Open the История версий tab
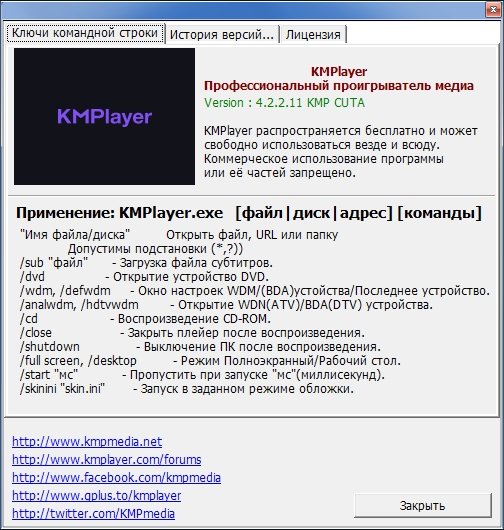504x530 pixels. (222, 34)
